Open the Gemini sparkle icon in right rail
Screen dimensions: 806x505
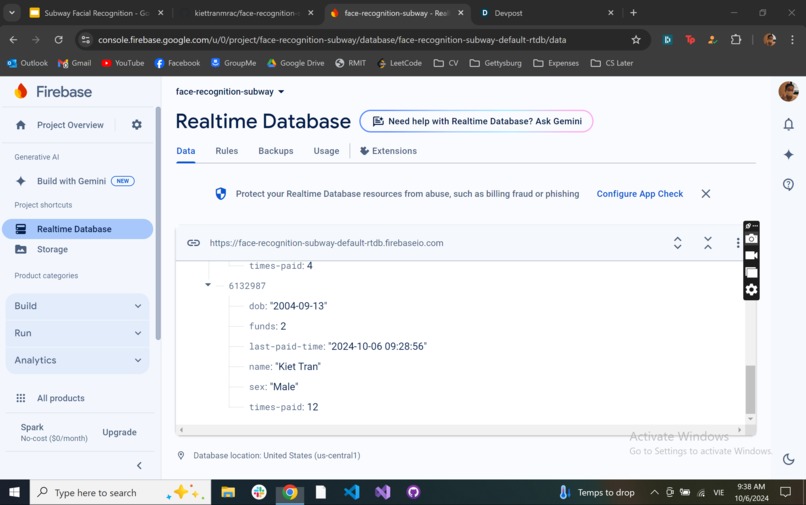[x=789, y=154]
